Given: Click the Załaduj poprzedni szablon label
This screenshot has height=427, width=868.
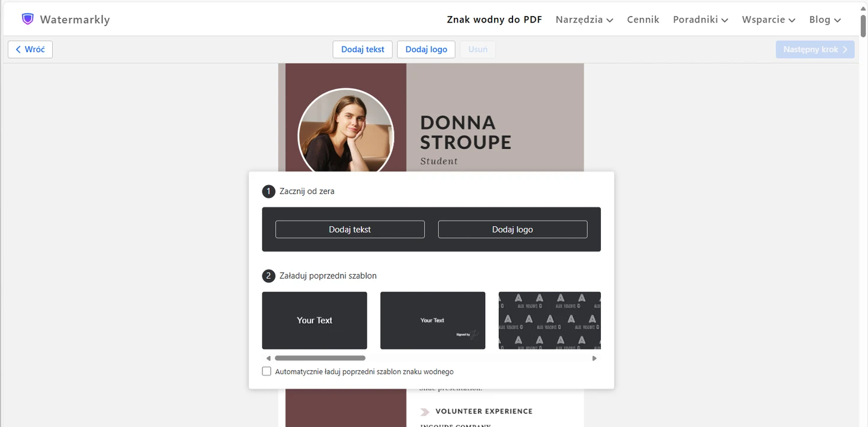Looking at the screenshot, I should [x=328, y=276].
